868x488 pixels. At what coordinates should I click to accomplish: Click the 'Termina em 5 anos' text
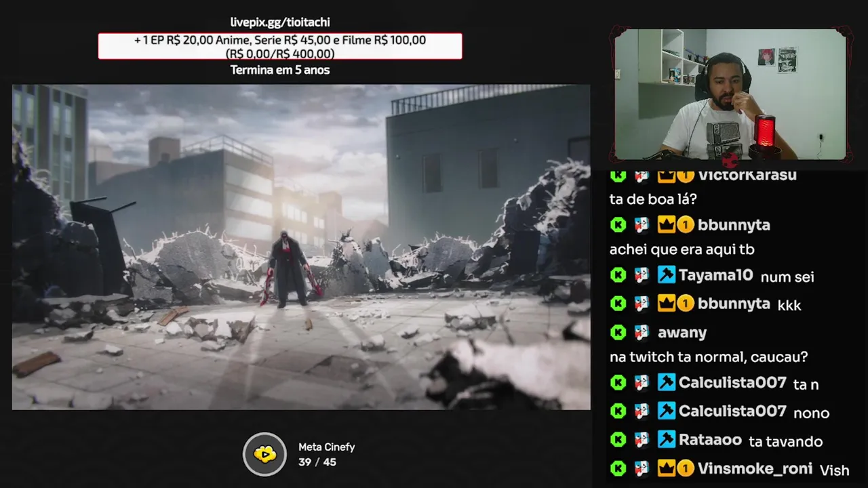point(280,70)
